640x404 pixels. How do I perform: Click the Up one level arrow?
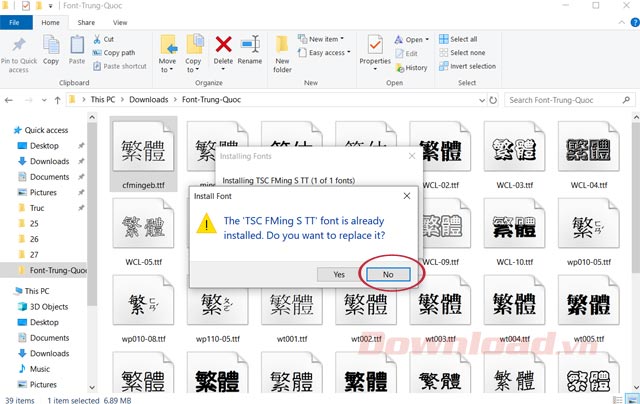click(58, 100)
